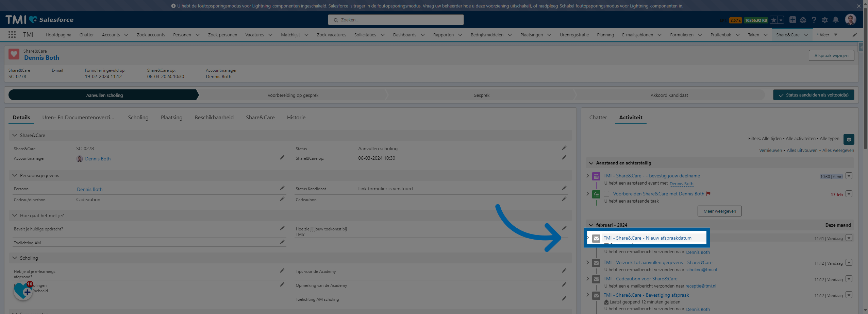Click the calendar event icon in timeline
This screenshot has height=314, width=868.
pyautogui.click(x=596, y=176)
